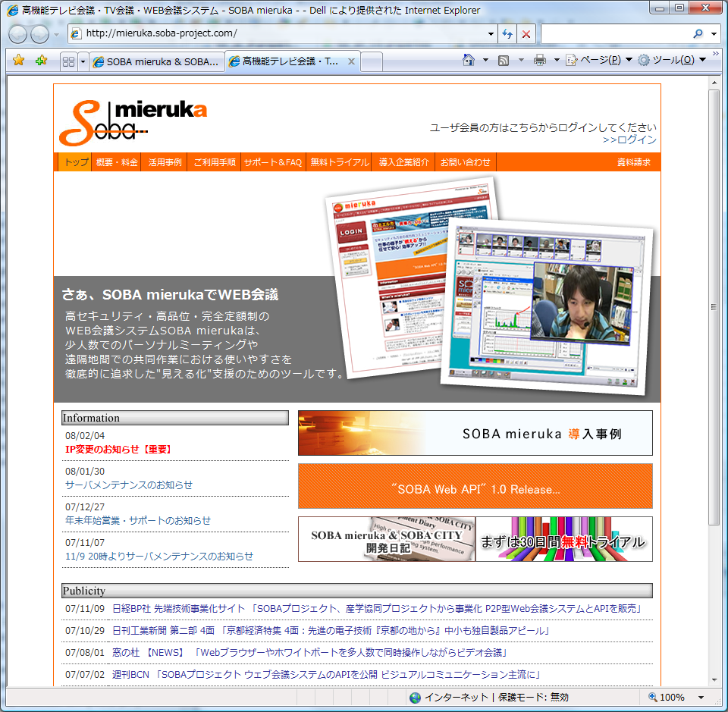
Task: Open the 年末年始営業・サポートのお知らせ link
Action: coord(138,520)
